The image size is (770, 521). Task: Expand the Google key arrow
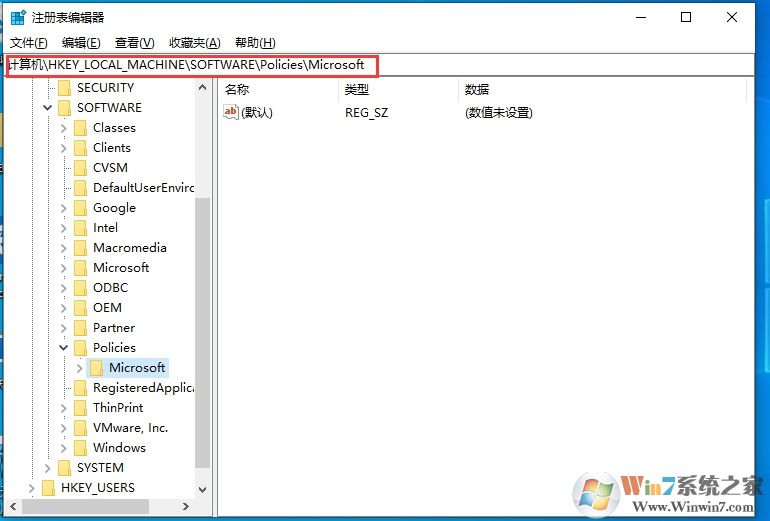[63, 208]
